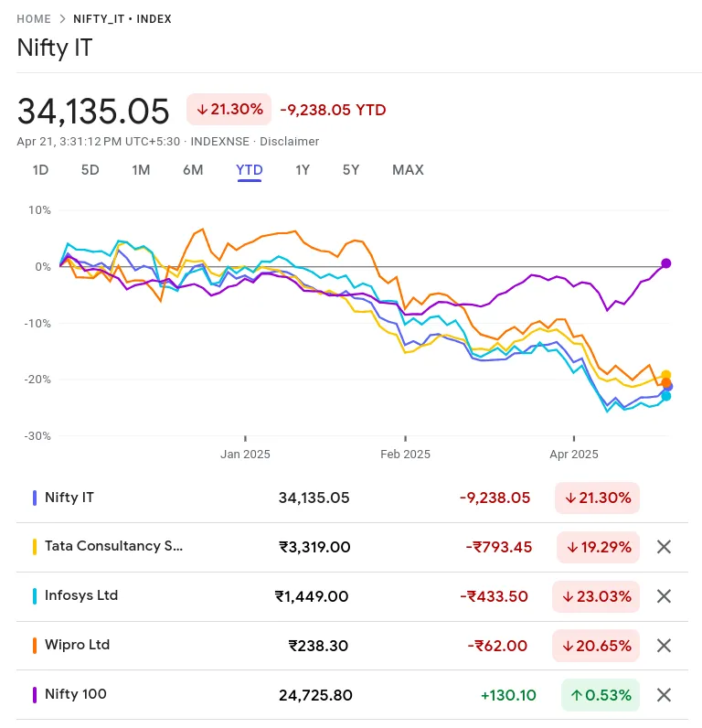
Task: Switch chart range to 1D
Action: coord(40,170)
